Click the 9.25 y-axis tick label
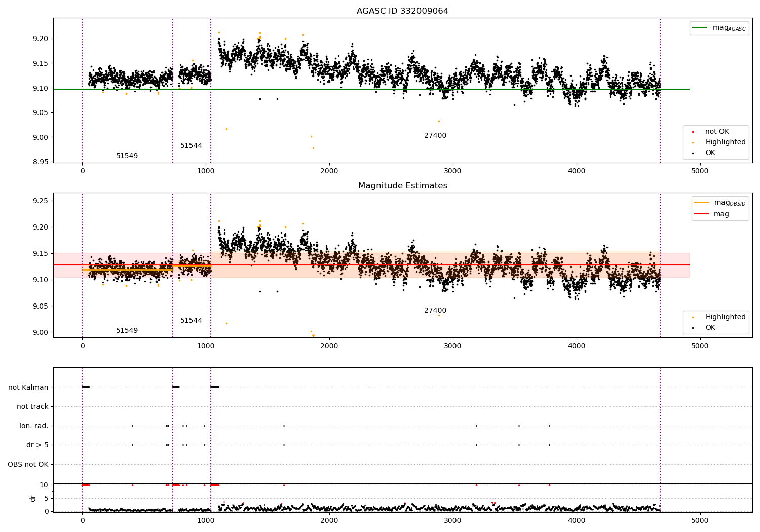Image resolution: width=760 pixels, height=532 pixels. tap(40, 201)
